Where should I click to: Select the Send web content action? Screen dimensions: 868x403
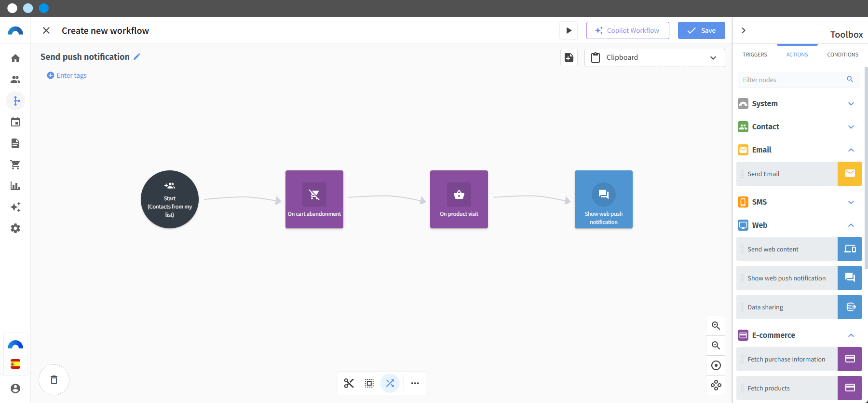click(799, 249)
